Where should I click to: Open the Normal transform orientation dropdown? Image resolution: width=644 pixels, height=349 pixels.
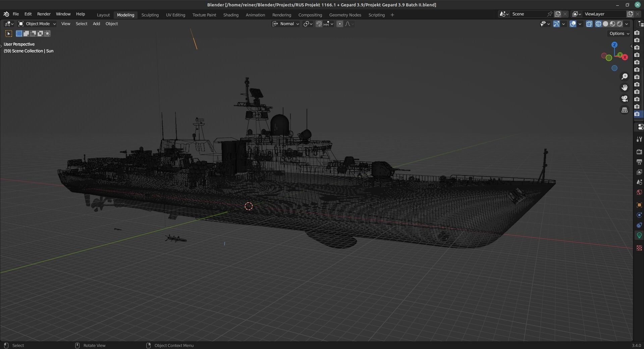pyautogui.click(x=285, y=24)
